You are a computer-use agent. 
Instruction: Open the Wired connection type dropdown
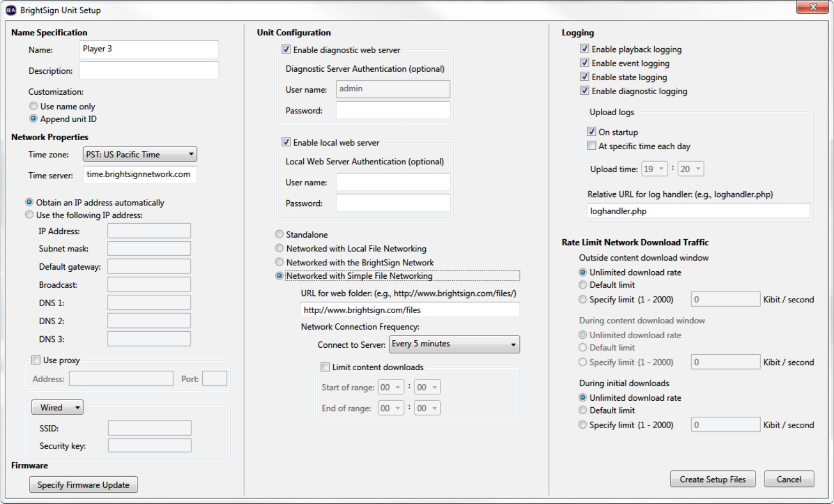pos(57,408)
